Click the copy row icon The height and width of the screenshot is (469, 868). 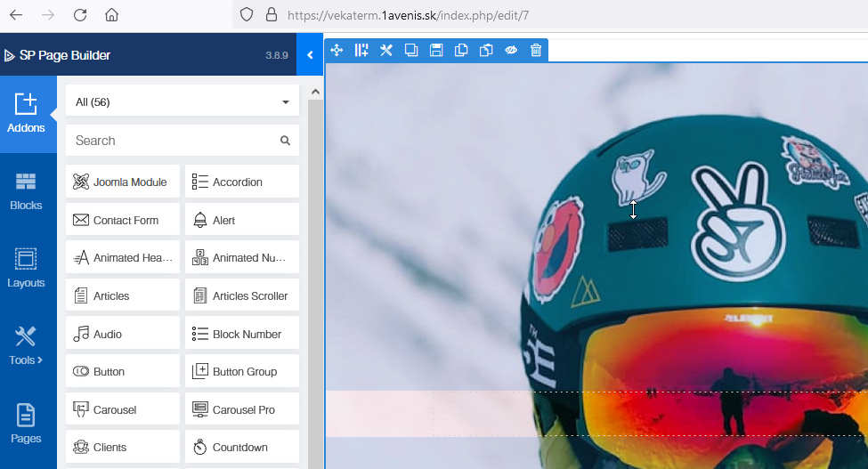coord(461,51)
